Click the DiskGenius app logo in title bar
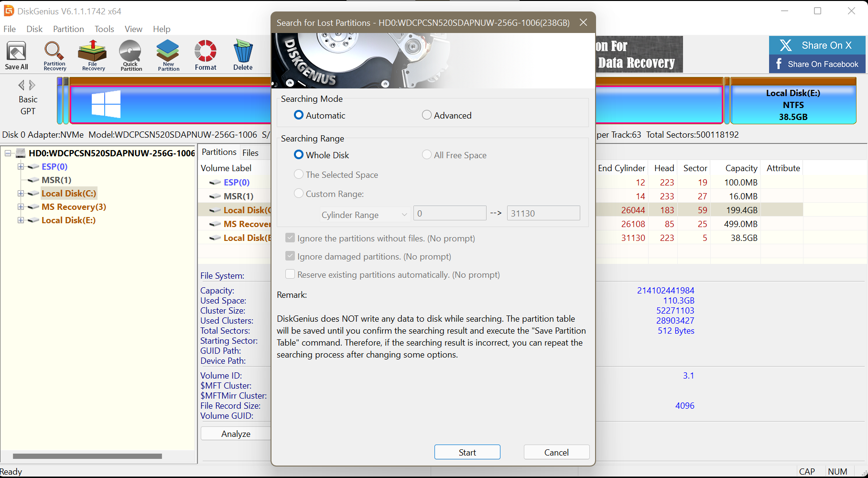 click(9, 11)
